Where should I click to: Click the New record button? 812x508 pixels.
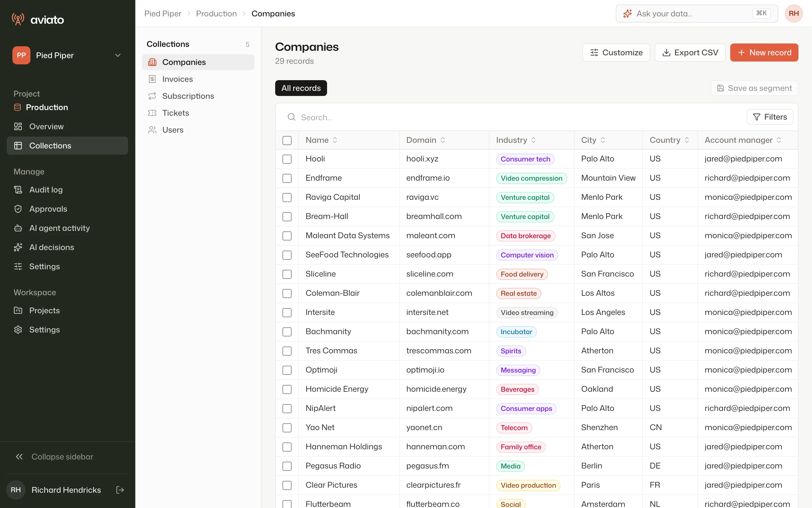(764, 52)
